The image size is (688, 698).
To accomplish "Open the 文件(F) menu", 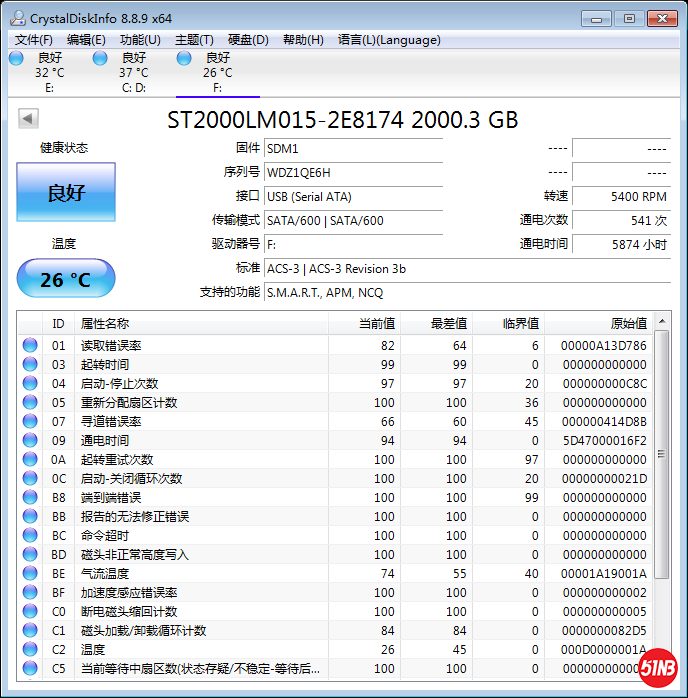I will (34, 40).
